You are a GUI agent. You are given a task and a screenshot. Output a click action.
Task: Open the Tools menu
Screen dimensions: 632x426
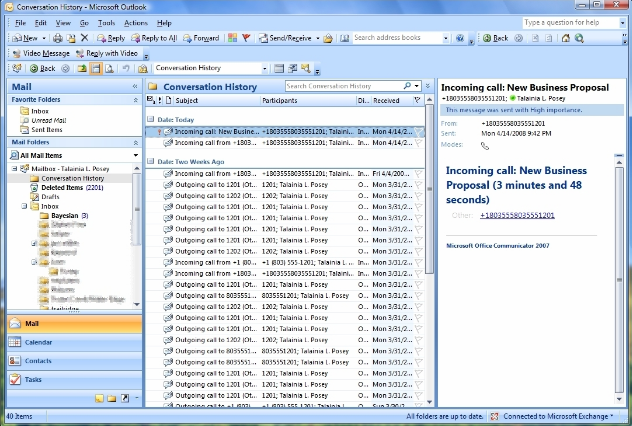pos(106,23)
